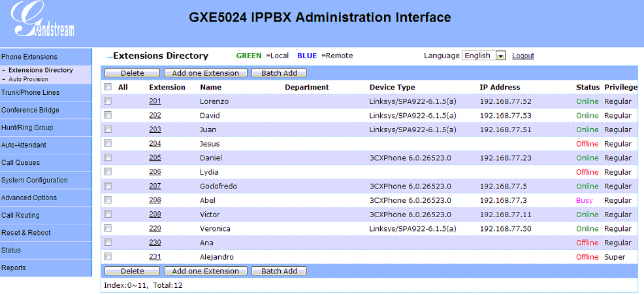Open System Configuration menu
Screen dimensions: 644x295
[46, 181]
